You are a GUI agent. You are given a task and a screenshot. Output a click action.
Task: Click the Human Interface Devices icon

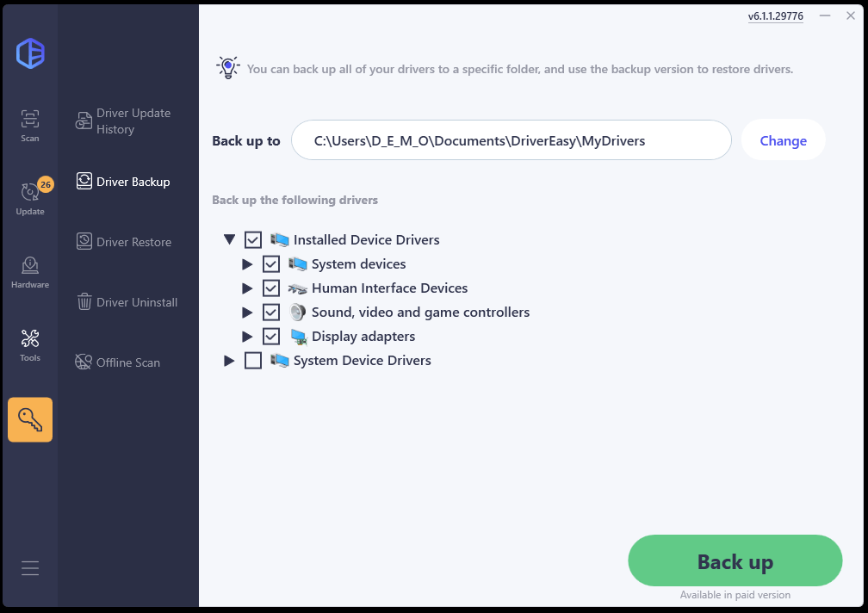298,288
